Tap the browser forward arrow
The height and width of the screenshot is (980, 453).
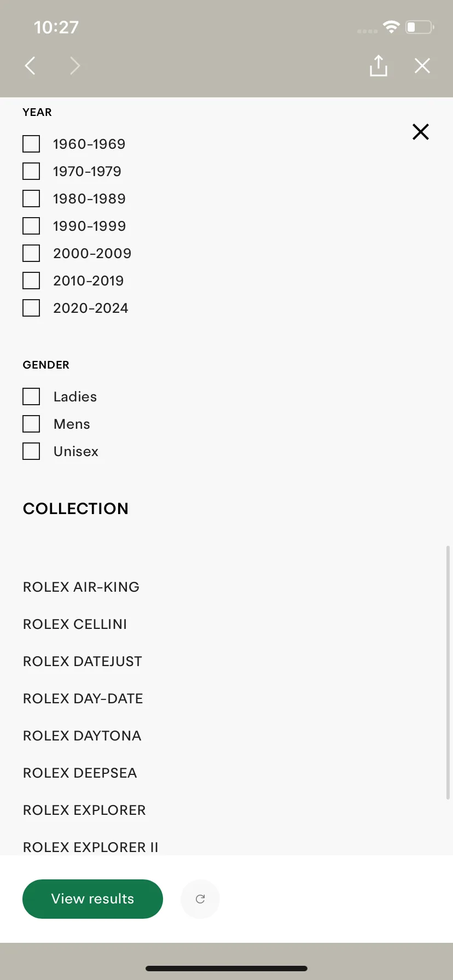pos(75,66)
